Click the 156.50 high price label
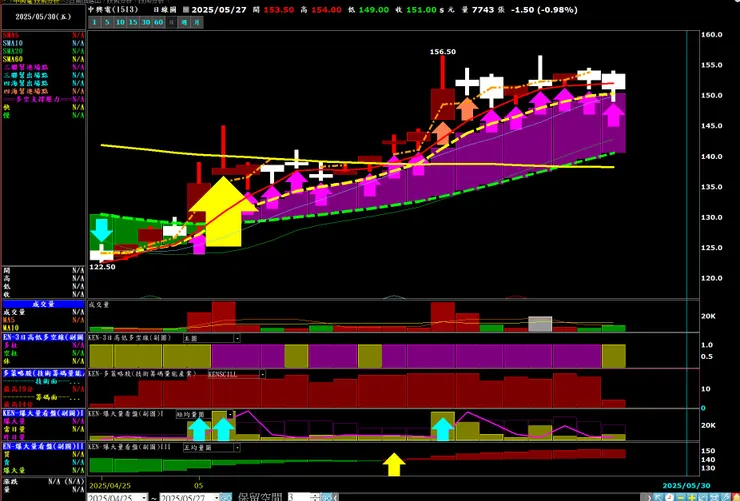740x501 pixels. point(443,52)
